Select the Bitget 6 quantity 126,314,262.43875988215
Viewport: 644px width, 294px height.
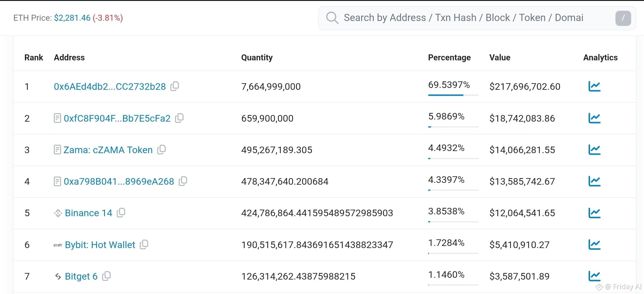tap(298, 276)
